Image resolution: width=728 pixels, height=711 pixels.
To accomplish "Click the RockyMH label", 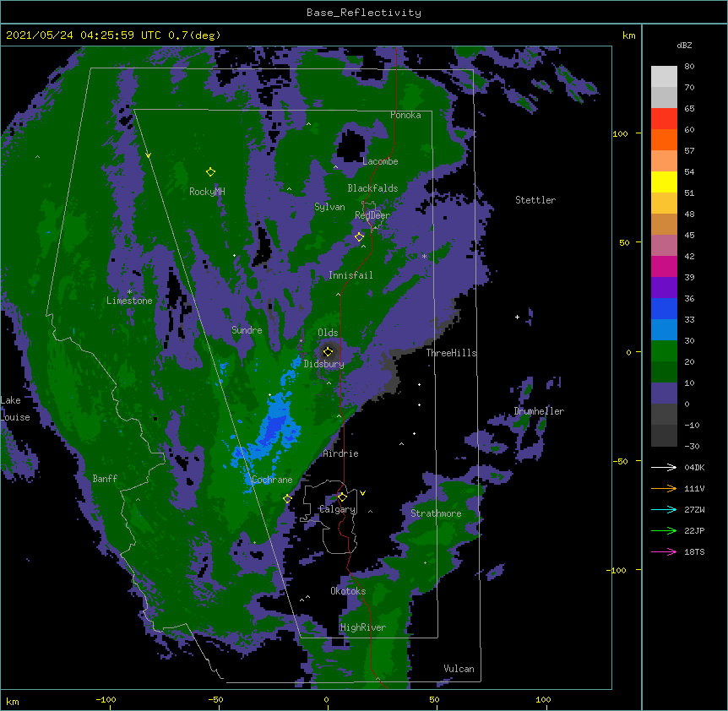I will 207,192.
